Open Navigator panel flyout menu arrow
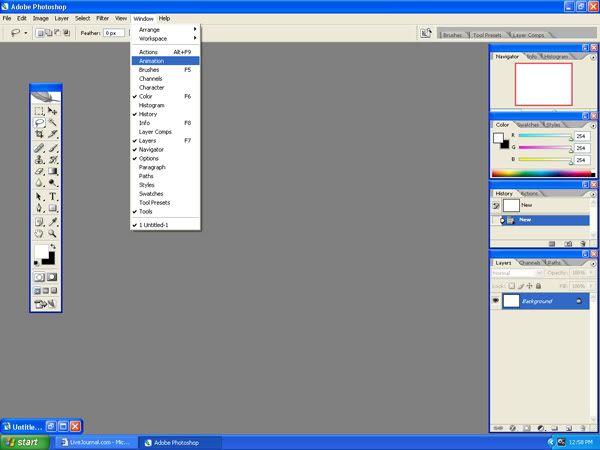Screen dimensions: 600x450 pyautogui.click(x=593, y=57)
